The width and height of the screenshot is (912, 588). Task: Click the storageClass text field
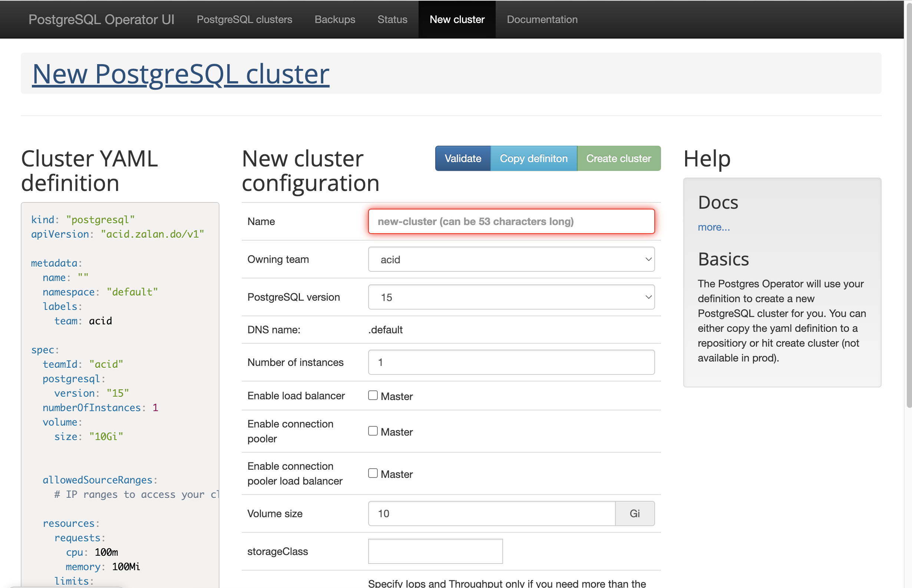coord(435,551)
